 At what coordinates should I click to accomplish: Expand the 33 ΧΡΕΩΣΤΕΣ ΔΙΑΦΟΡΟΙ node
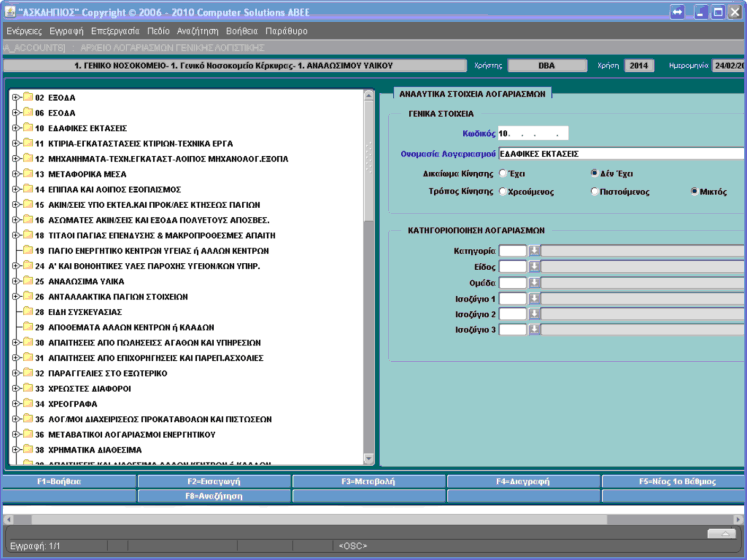point(16,388)
